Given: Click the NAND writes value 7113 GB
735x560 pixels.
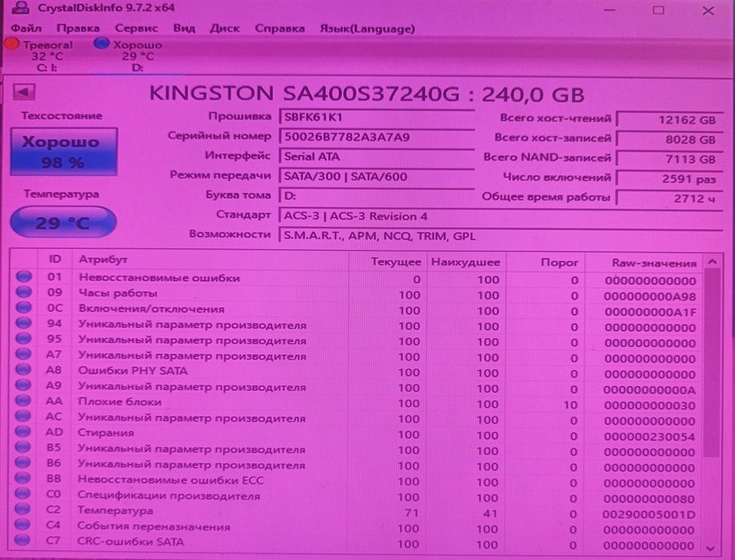Looking at the screenshot, I should 669,159.
